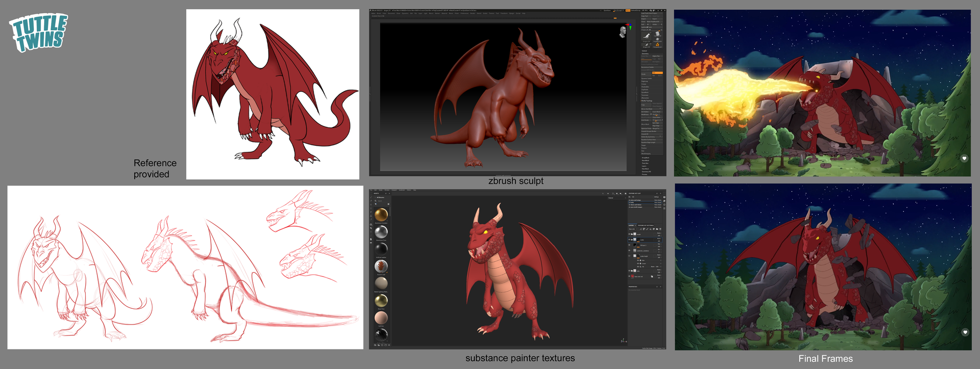Click the See-through slider in ZBrush
Image resolution: width=980 pixels, height=369 pixels.
tap(618, 10)
